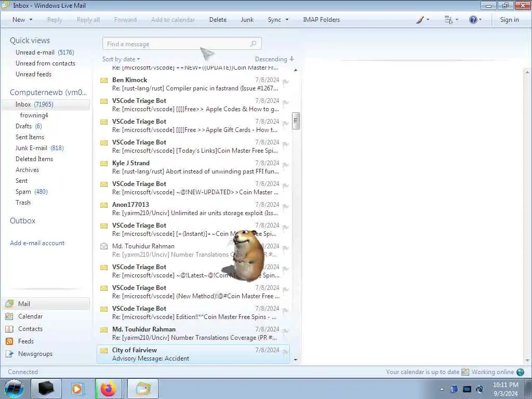The height and width of the screenshot is (399, 532).
Task: Open the read Md. Touhidur Rahman message
Action: (x=193, y=250)
